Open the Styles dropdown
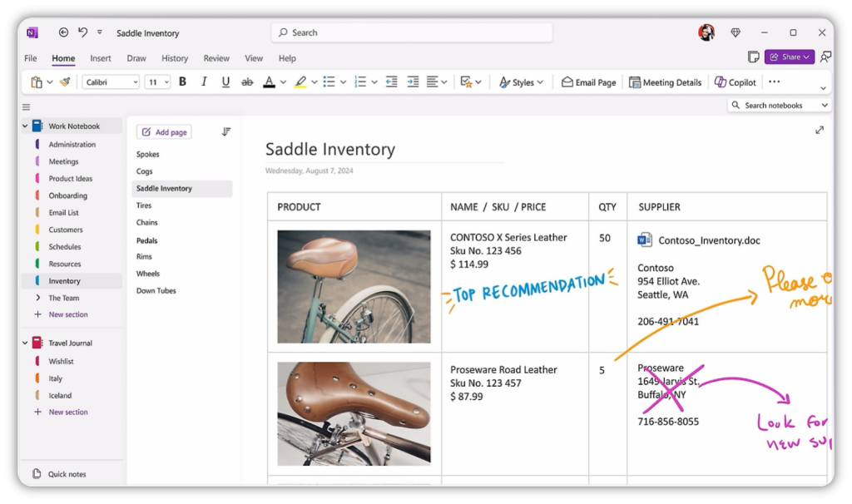The width and height of the screenshot is (852, 504). click(x=522, y=82)
